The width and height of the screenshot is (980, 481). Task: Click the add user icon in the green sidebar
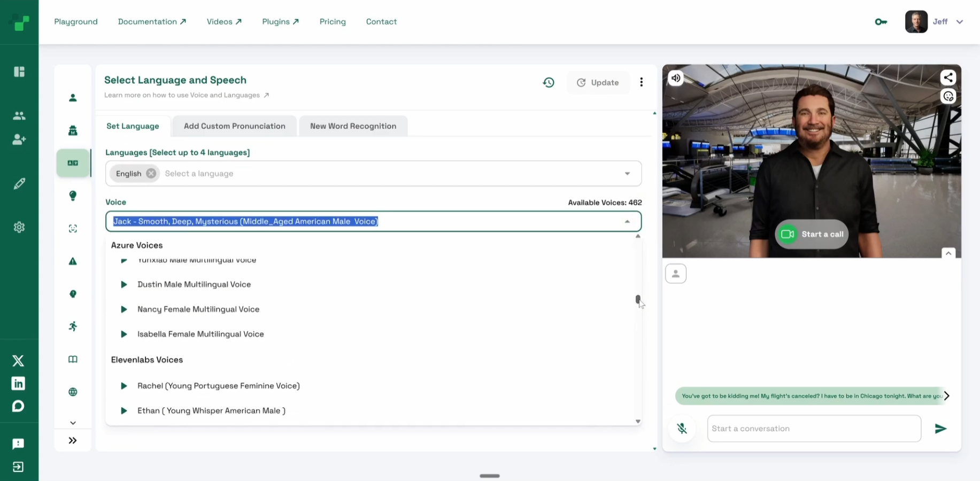(19, 139)
